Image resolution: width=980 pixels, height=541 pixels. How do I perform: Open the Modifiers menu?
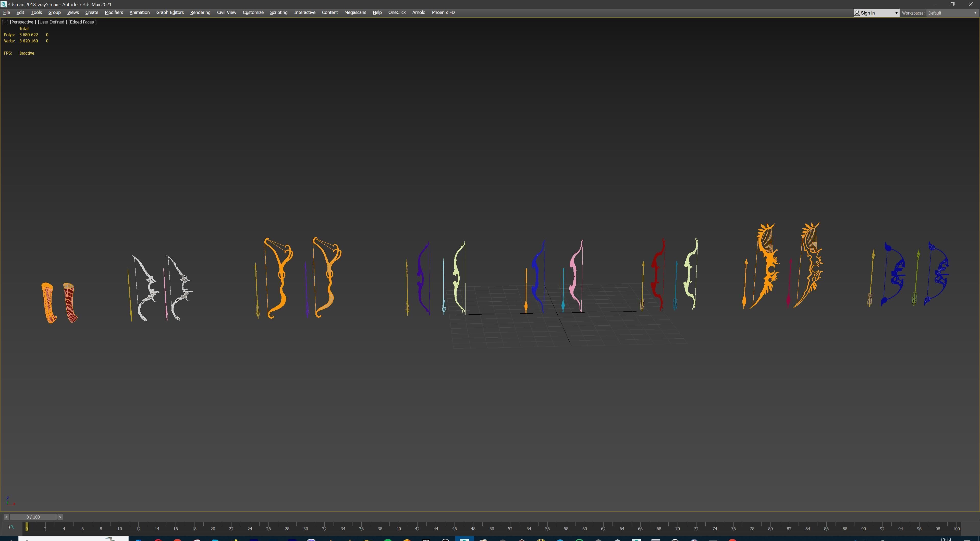tap(114, 13)
